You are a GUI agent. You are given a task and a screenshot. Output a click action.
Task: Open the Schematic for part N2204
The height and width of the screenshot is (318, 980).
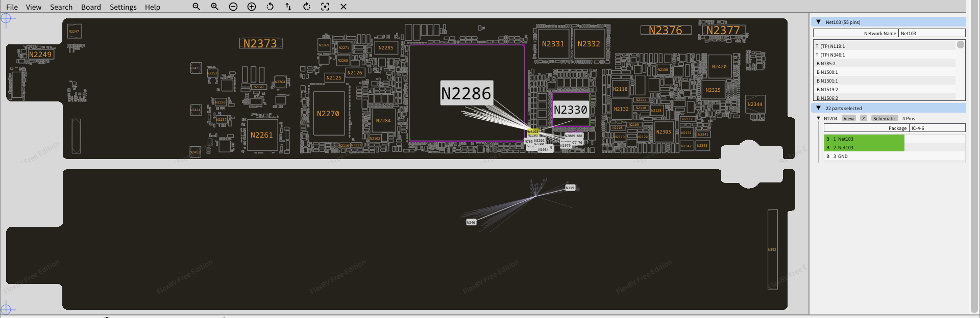coord(884,118)
